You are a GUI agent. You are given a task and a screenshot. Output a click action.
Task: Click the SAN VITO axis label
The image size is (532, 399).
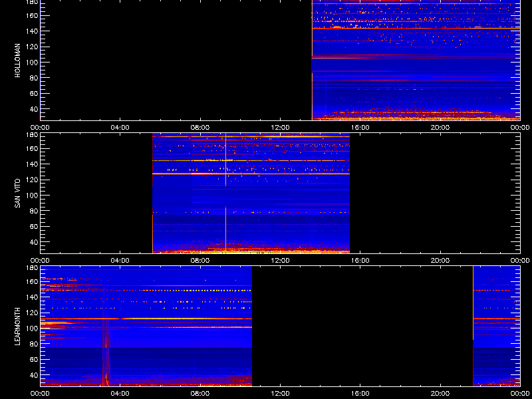click(x=17, y=194)
